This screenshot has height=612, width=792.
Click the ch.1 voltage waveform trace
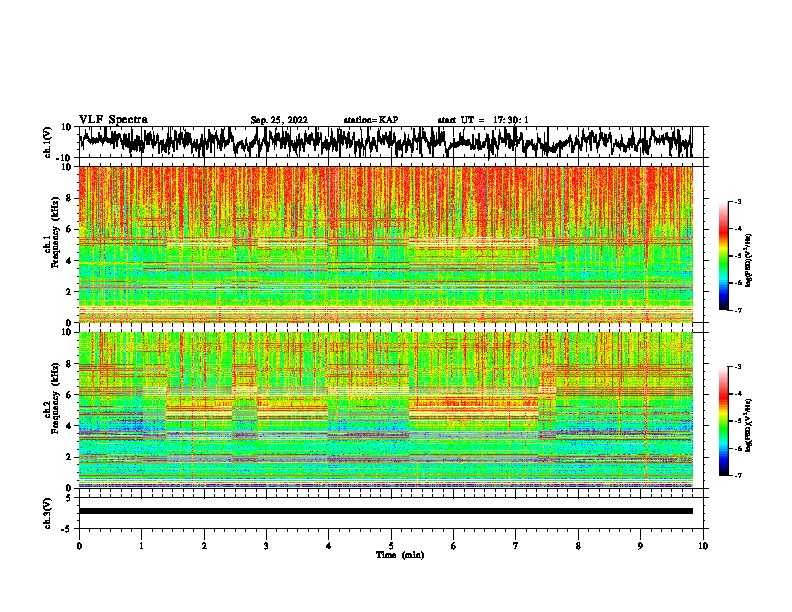click(385, 142)
